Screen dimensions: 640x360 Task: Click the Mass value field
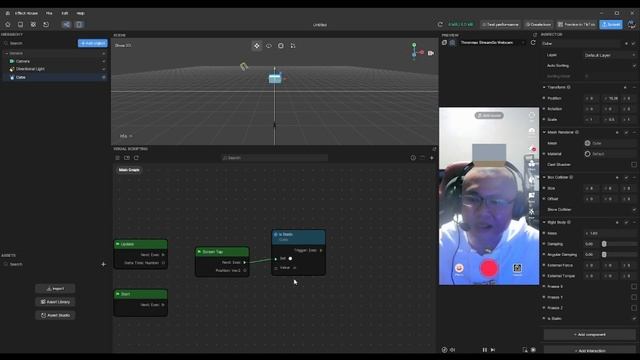pos(610,233)
